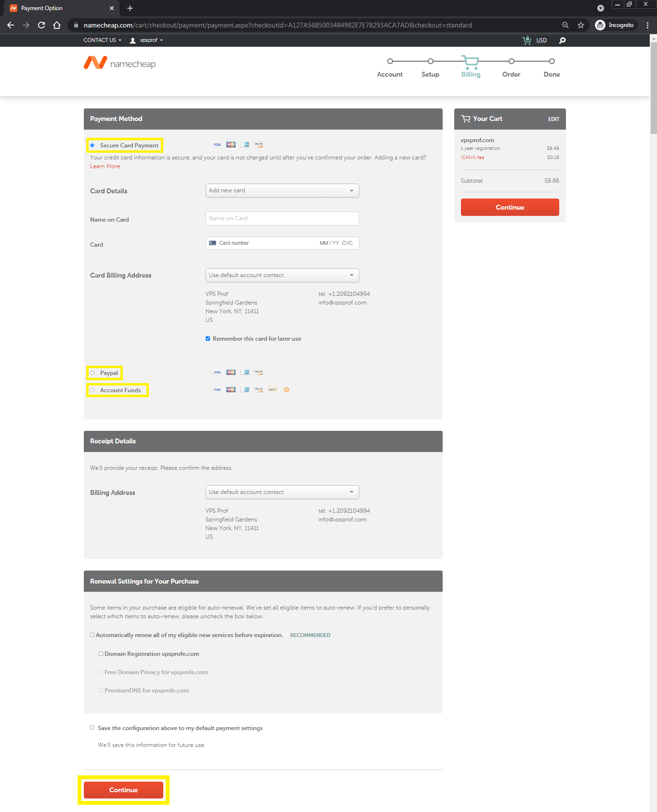This screenshot has width=657, height=812.
Task: Select the Secure Card Payment radio button
Action: 92,146
